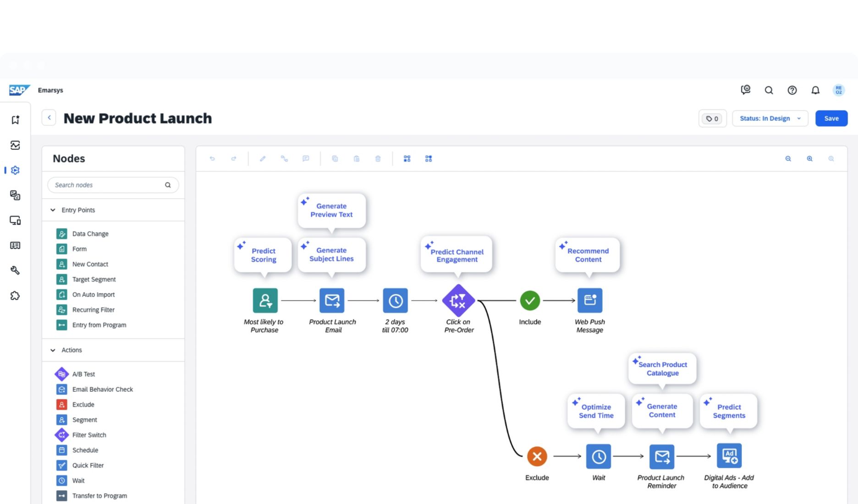
Task: Open notifications bell icon
Action: tap(815, 90)
